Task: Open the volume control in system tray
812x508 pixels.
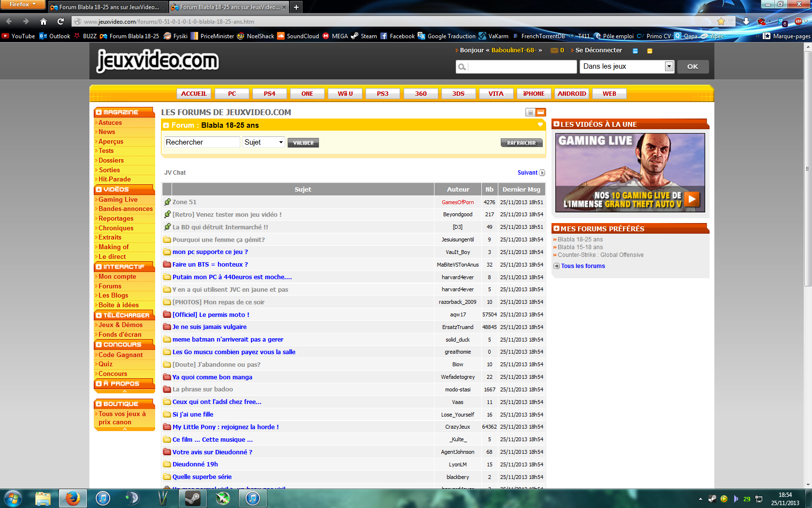Action: click(736, 499)
